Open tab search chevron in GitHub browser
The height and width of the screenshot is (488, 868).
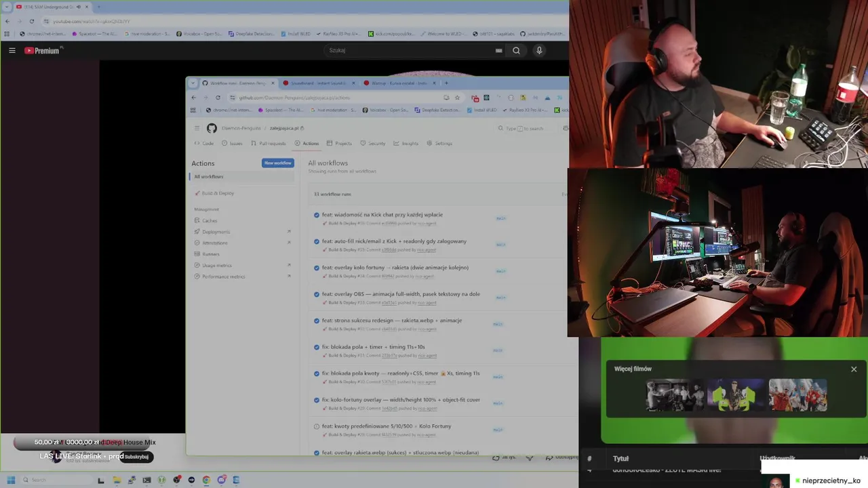[x=193, y=83]
